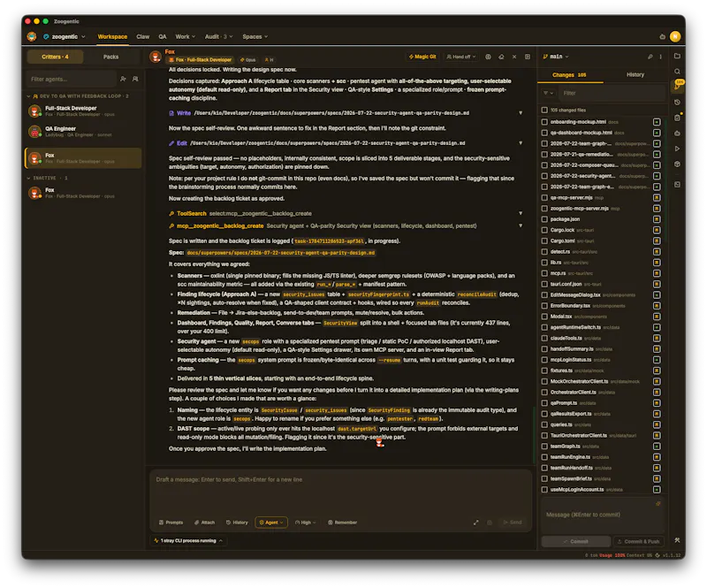Open the robot icon in right rail

pos(677,134)
